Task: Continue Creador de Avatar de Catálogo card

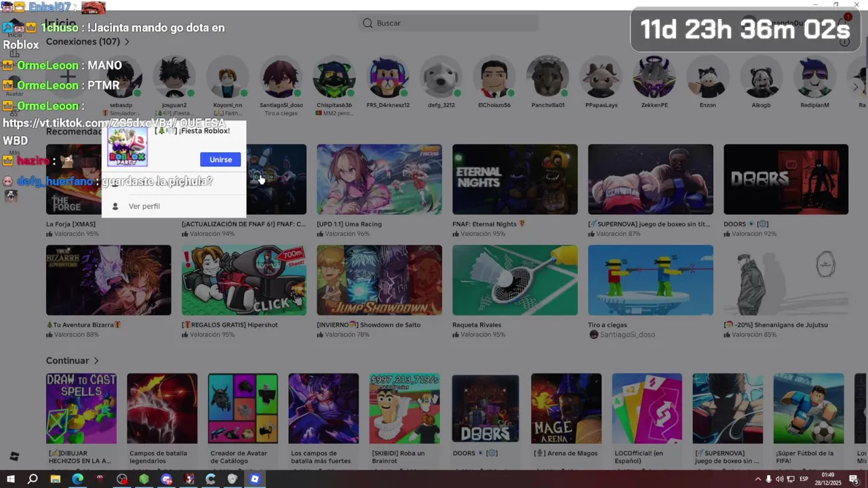Action: tap(243, 408)
